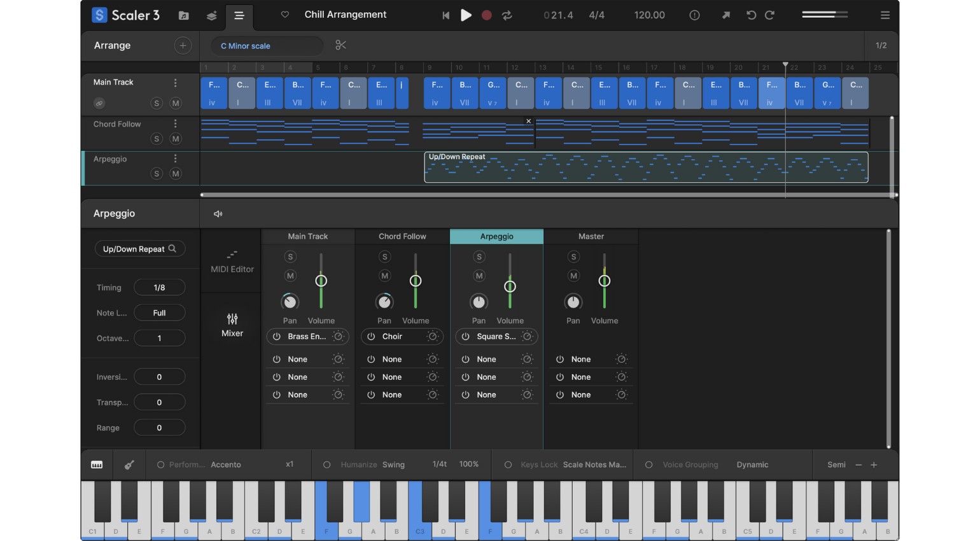Add a new track with plus button

183,46
